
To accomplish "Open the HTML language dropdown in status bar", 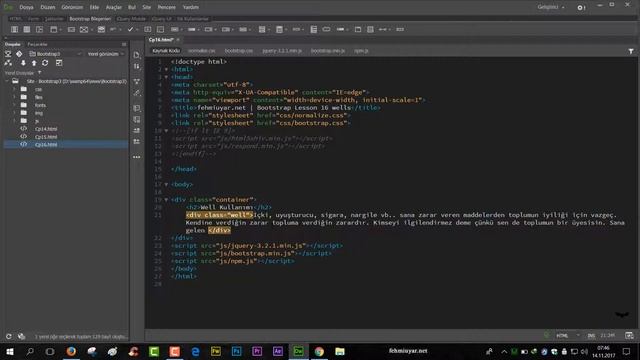I will (x=568, y=336).
